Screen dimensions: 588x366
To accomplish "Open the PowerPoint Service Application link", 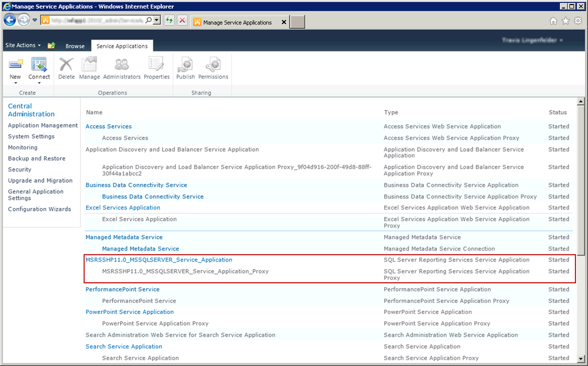I will [x=129, y=312].
